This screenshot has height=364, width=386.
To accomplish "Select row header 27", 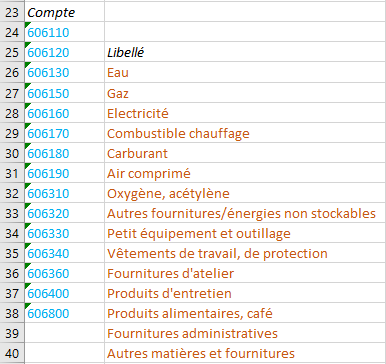I will coord(12,93).
